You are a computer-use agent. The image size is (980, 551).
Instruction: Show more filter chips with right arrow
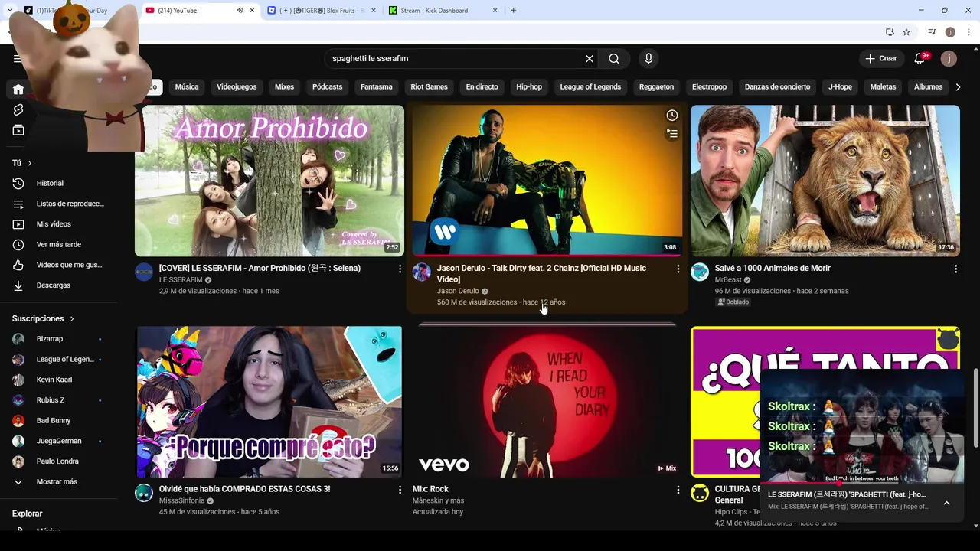pyautogui.click(x=958, y=87)
